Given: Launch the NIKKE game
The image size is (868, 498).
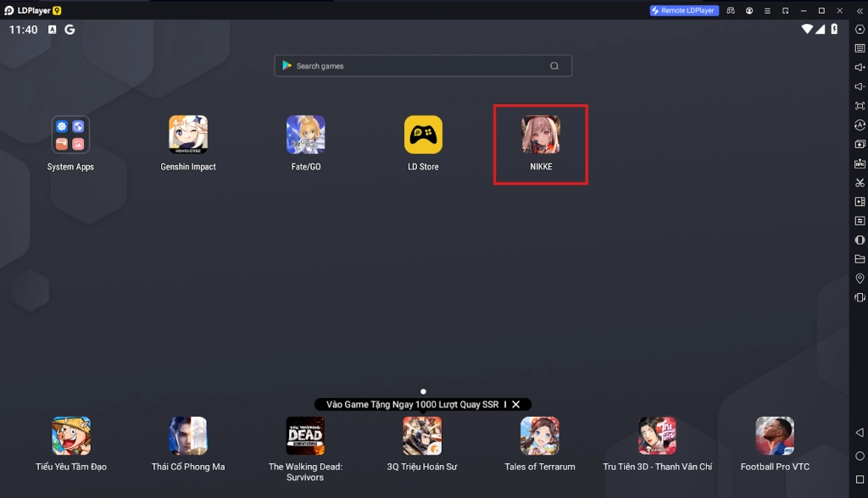Looking at the screenshot, I should (x=541, y=143).
